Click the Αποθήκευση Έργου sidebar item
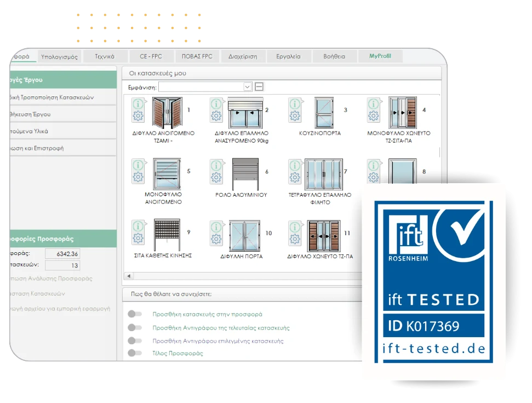This screenshot has height=403, width=532. pos(64,114)
